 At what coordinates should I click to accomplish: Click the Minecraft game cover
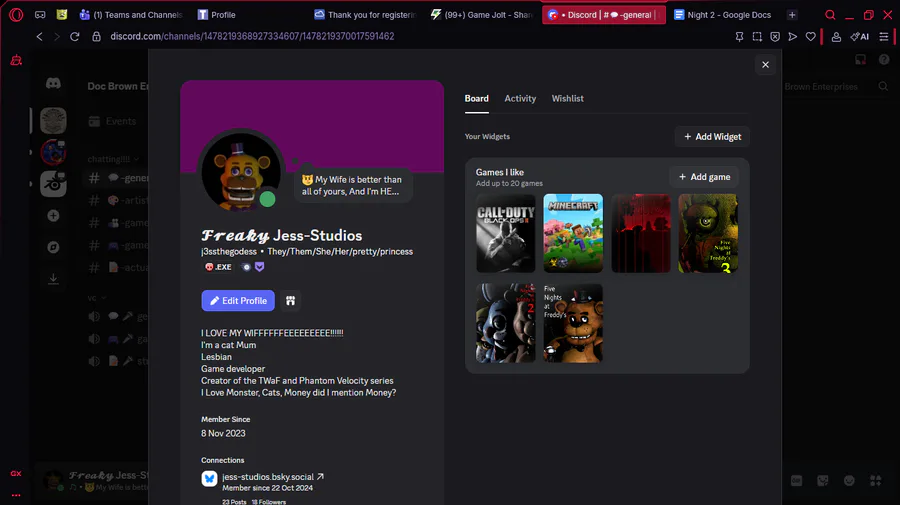[573, 233]
